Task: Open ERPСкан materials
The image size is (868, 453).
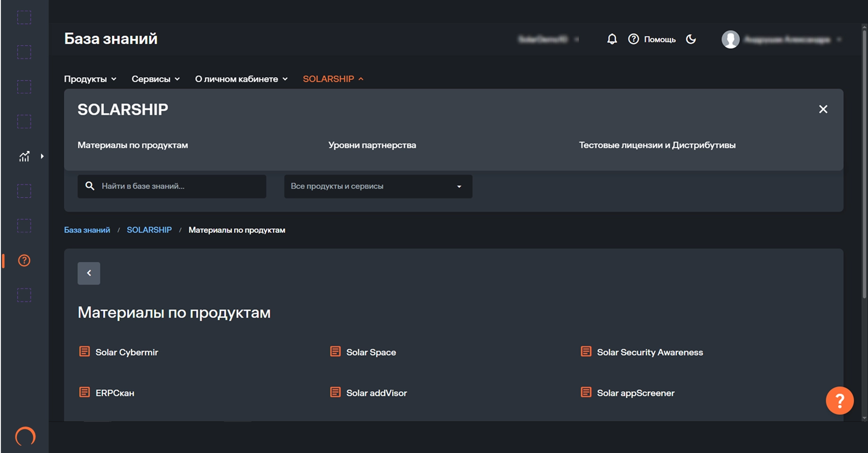Action: pyautogui.click(x=115, y=393)
